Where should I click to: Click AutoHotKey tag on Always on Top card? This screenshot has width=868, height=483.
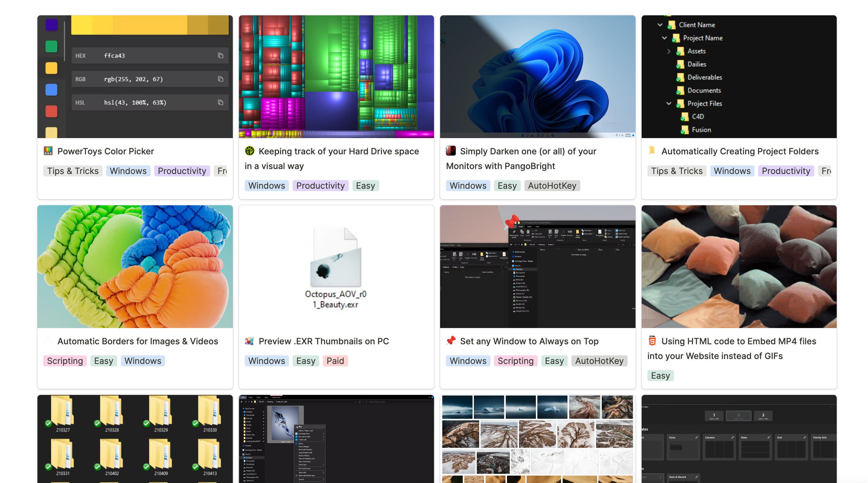pyautogui.click(x=599, y=361)
